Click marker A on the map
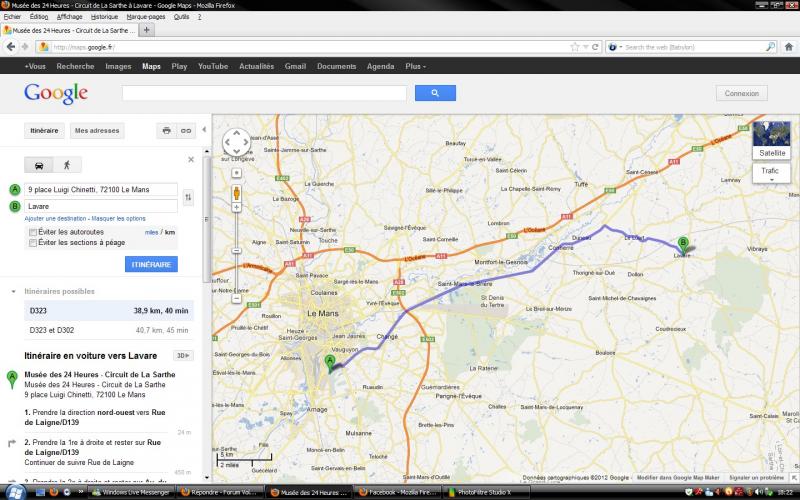The image size is (800, 500). pyautogui.click(x=330, y=363)
